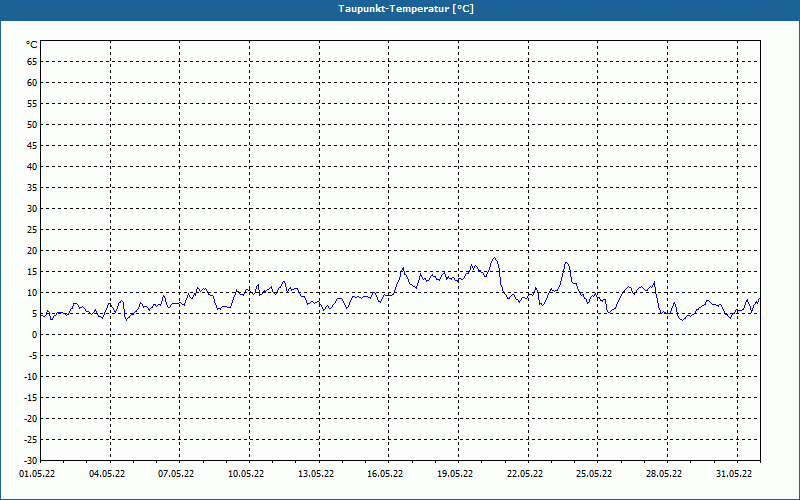Image resolution: width=800 pixels, height=500 pixels.
Task: Click the y-axis value '-15'
Action: coord(31,398)
